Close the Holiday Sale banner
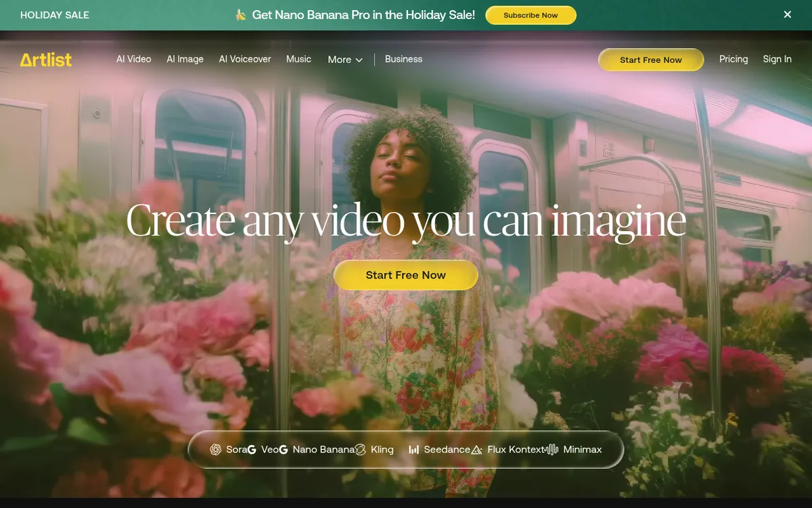The image size is (812, 508). pyautogui.click(x=787, y=15)
